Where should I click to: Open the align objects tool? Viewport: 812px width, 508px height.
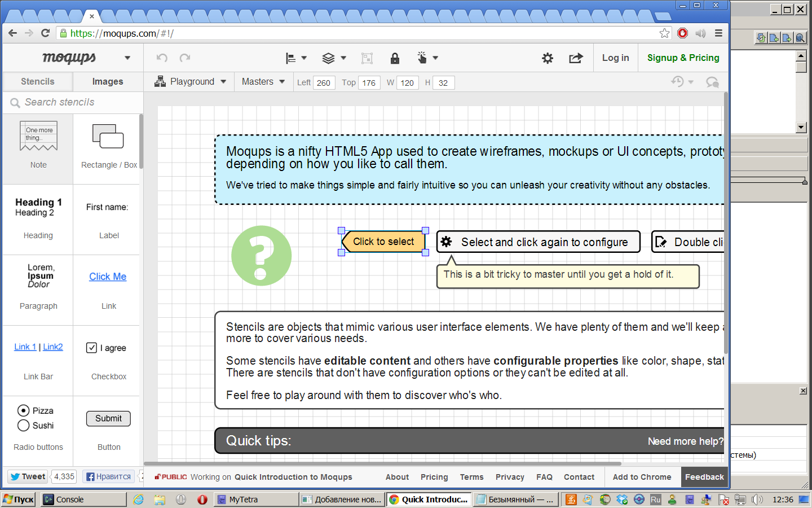click(291, 58)
